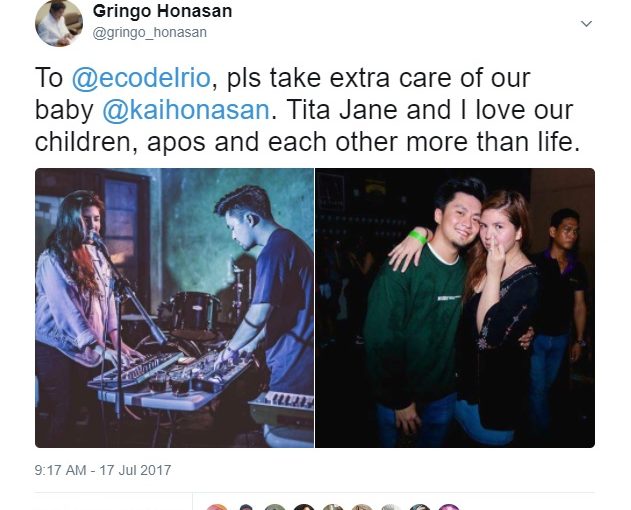This screenshot has height=510, width=631.
Task: Click the pink-orange liker avatar
Action: [217, 507]
